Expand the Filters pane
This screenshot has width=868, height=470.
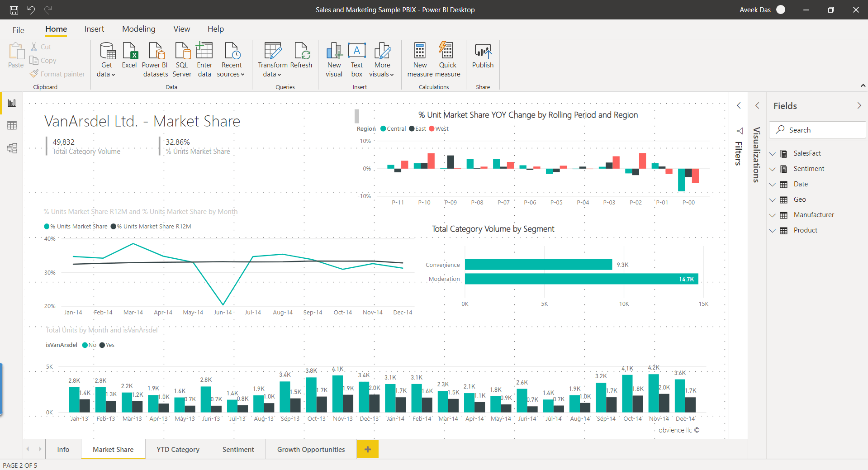click(x=739, y=105)
